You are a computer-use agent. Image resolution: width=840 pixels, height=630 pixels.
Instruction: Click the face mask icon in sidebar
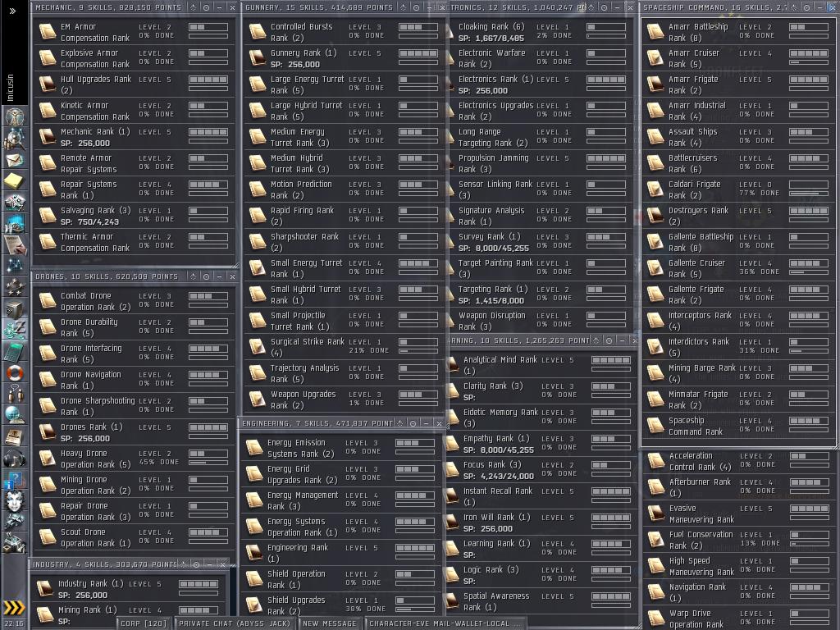click(x=15, y=501)
